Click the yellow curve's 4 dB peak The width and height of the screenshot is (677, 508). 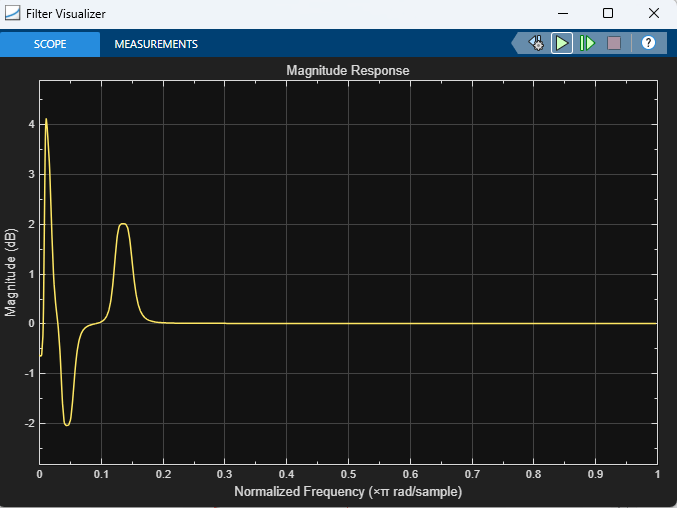pos(46,120)
